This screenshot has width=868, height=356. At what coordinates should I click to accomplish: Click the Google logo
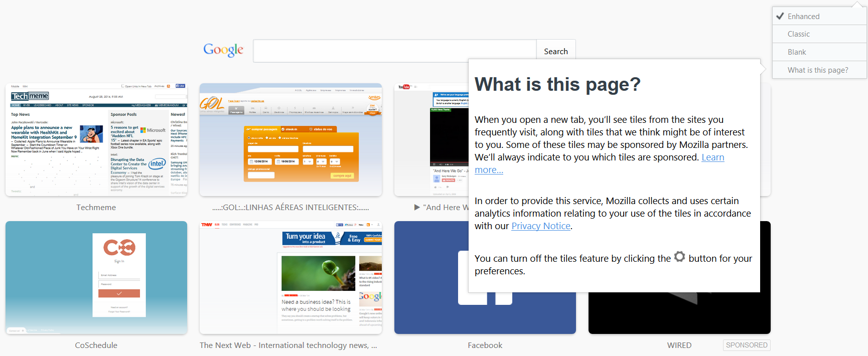[223, 50]
